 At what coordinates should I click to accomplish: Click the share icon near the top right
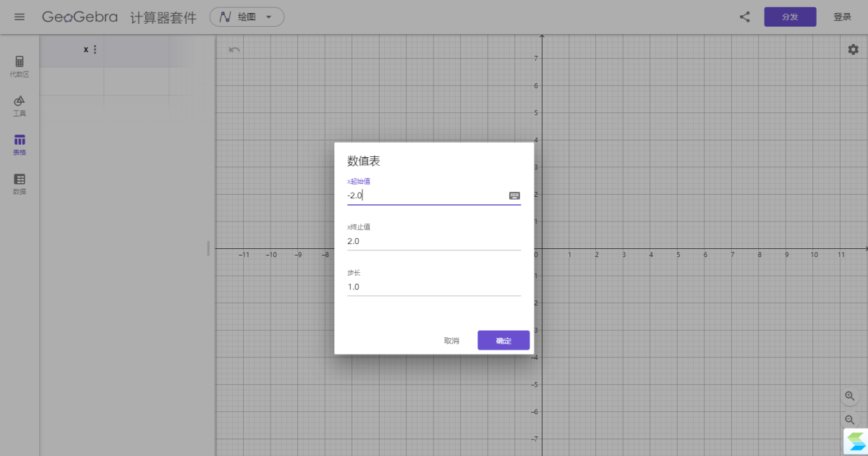pos(744,17)
